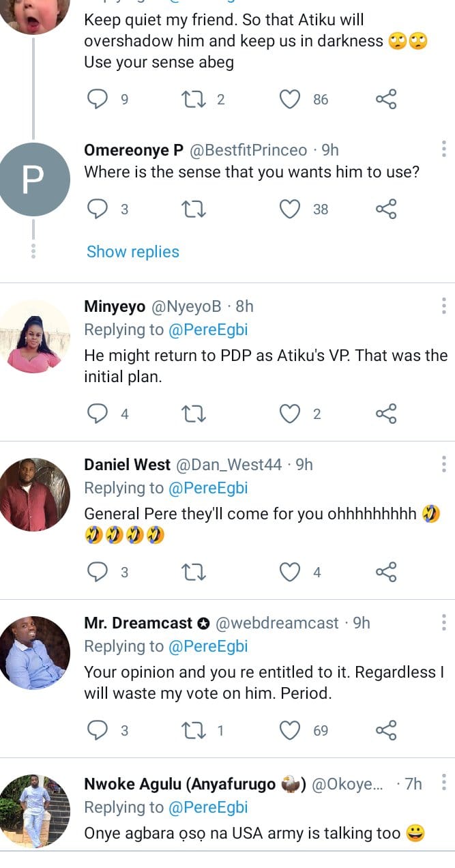Retweet the tweet with 2 retweets
455x868 pixels.
(195, 100)
